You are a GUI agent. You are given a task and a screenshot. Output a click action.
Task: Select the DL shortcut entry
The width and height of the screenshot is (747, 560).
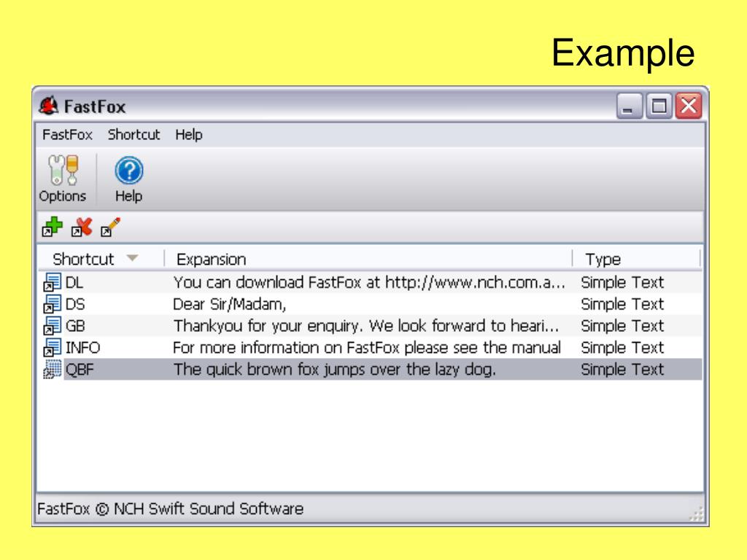(x=74, y=282)
